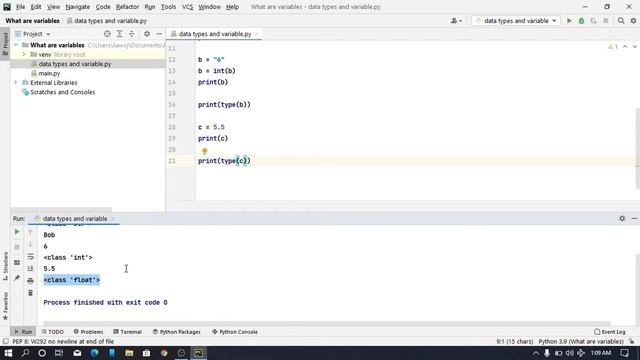Click the Run console horizontal scrollbar
Viewport: 640px width, 360px height.
tap(327, 323)
